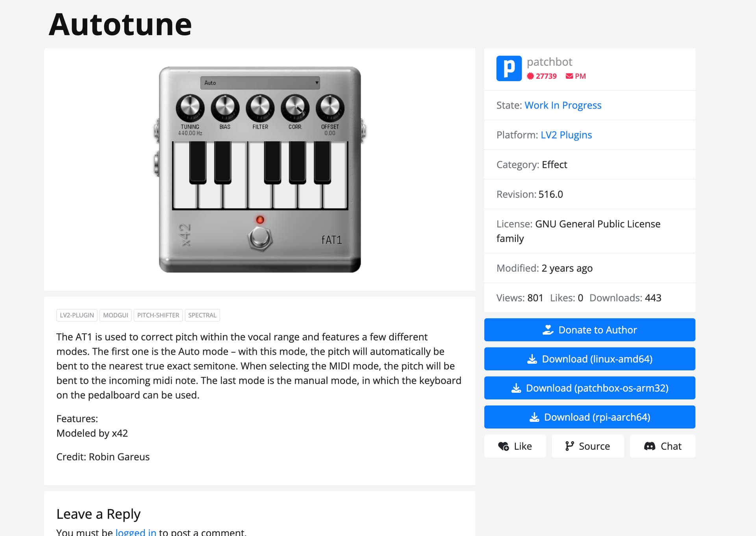Toggle the pedal footswitch button
The height and width of the screenshot is (536, 756).
coord(260,238)
